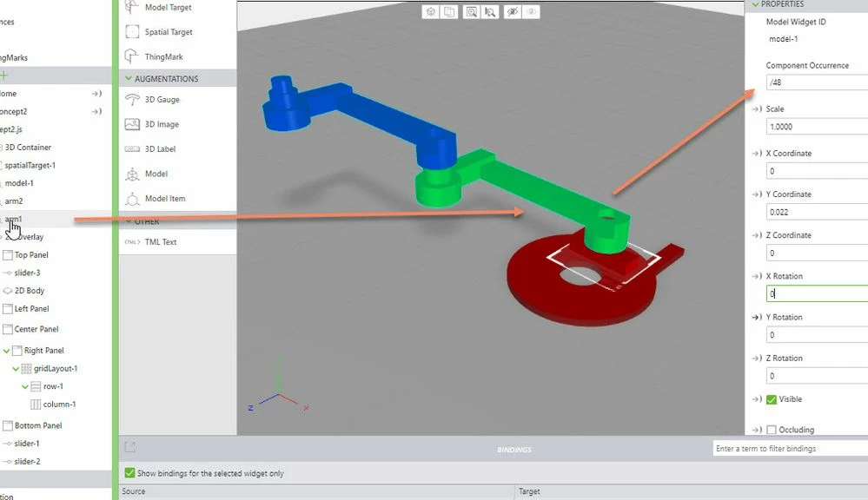Click the Y Coordinate field showing 0.022
The image size is (868, 500).
coord(817,212)
